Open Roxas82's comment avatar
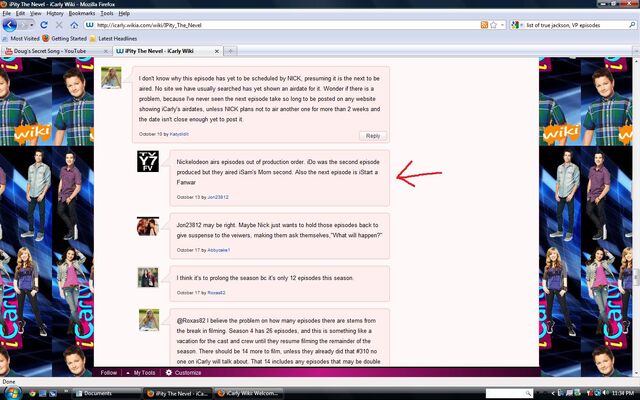Screen dimensions: 640x400 tap(148, 278)
